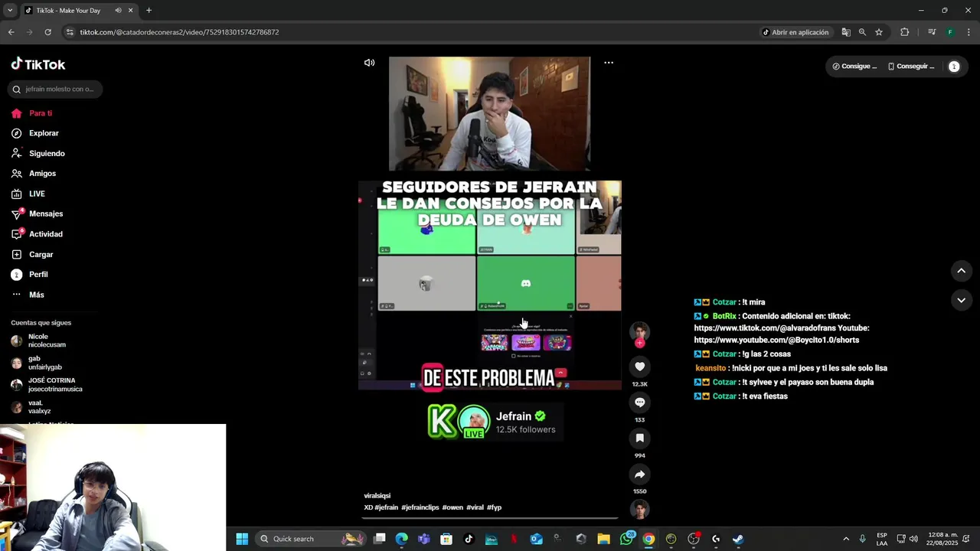This screenshot has height=551, width=980.
Task: Open a new Chrome tab
Action: 149,11
